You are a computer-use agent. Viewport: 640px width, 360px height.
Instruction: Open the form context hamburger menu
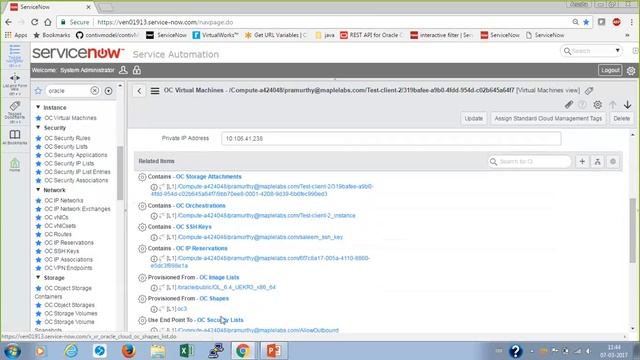pyautogui.click(x=155, y=91)
